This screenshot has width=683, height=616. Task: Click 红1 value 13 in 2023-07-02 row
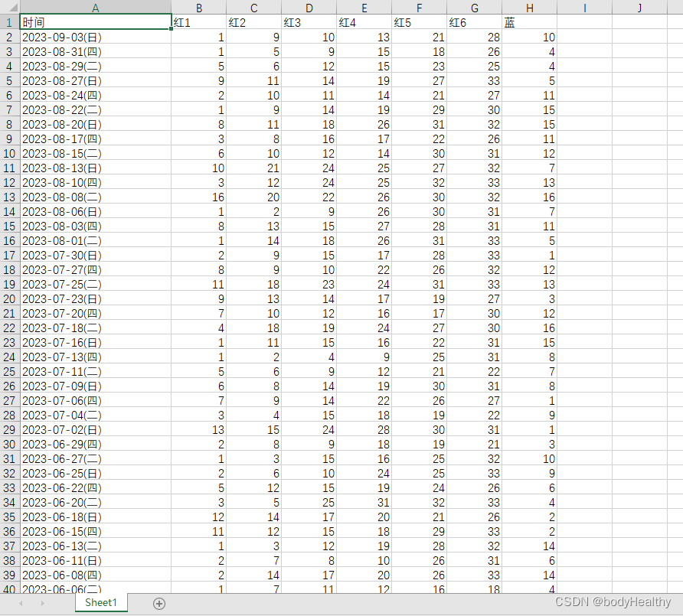198,430
